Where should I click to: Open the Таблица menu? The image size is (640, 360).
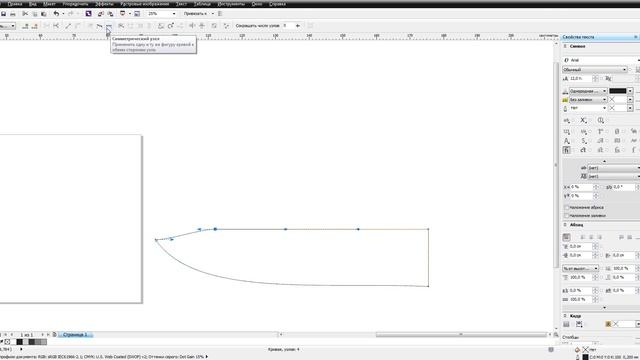202,4
